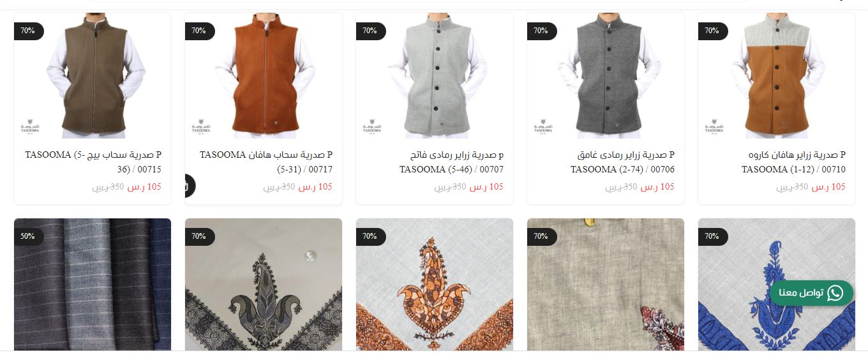
Task: Click the 70% badge on the beige vest
Action: pyautogui.click(x=29, y=31)
